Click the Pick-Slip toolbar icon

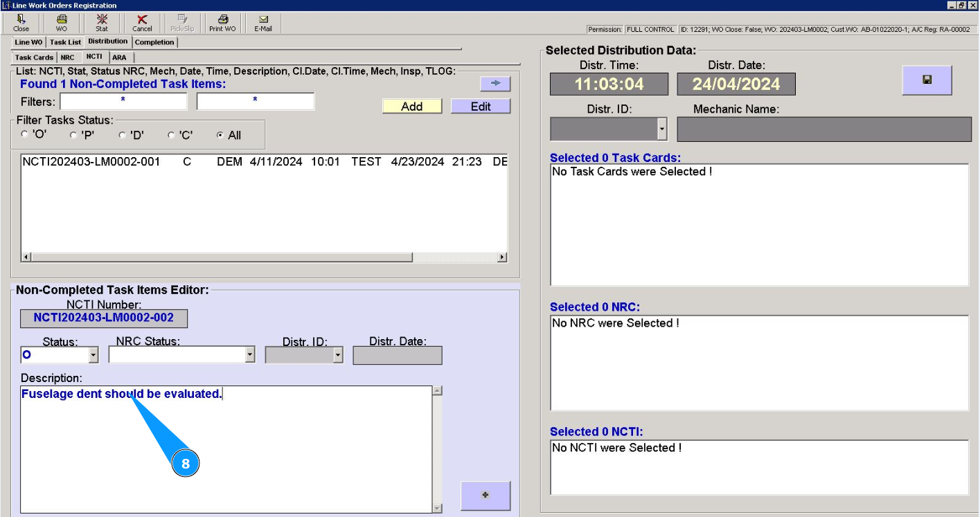click(182, 23)
